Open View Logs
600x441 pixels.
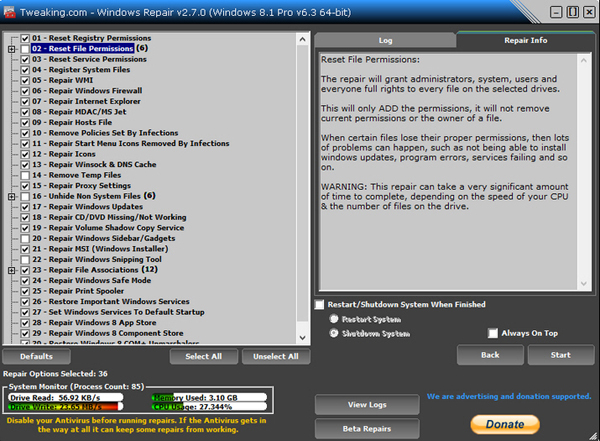367,405
